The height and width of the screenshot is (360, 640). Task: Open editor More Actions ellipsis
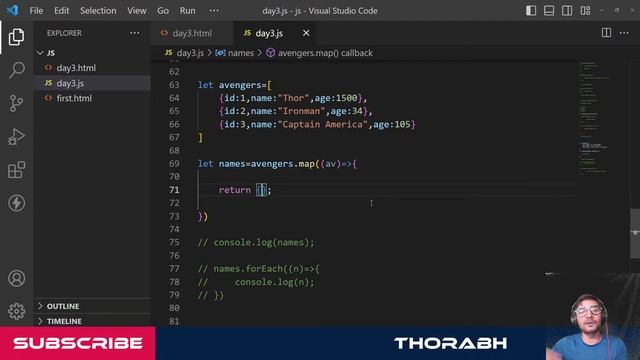pos(624,33)
